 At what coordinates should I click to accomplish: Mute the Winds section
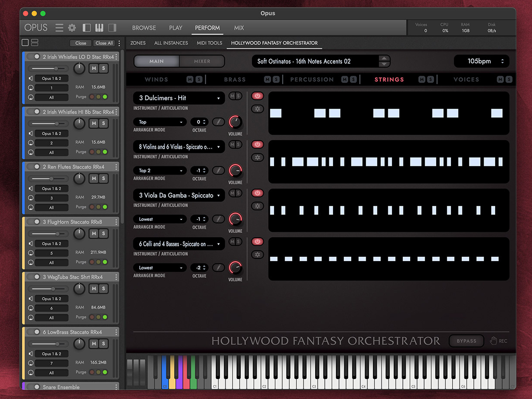pos(190,79)
